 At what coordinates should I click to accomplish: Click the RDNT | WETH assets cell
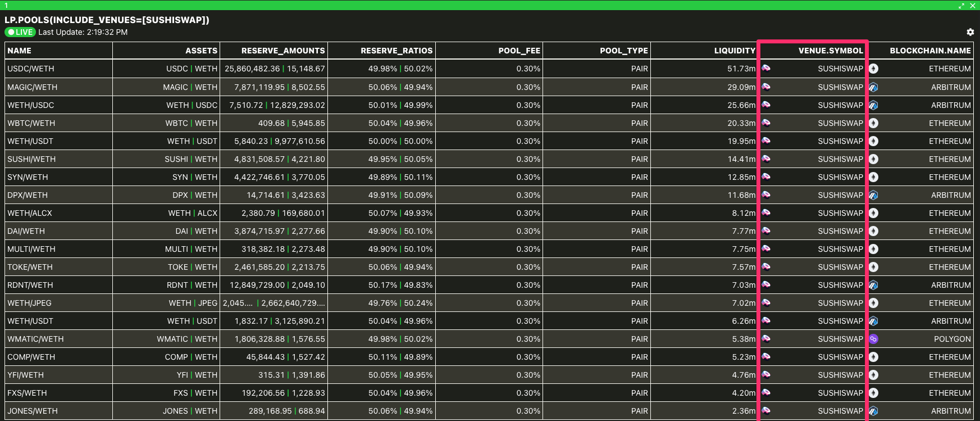pyautogui.click(x=192, y=285)
